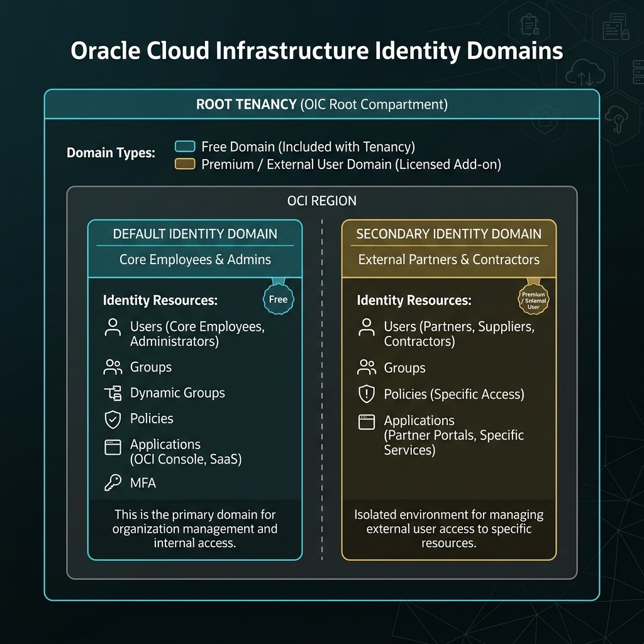
Task: Select Users (Partners, Suppliers, Contractors) text
Action: pyautogui.click(x=459, y=334)
